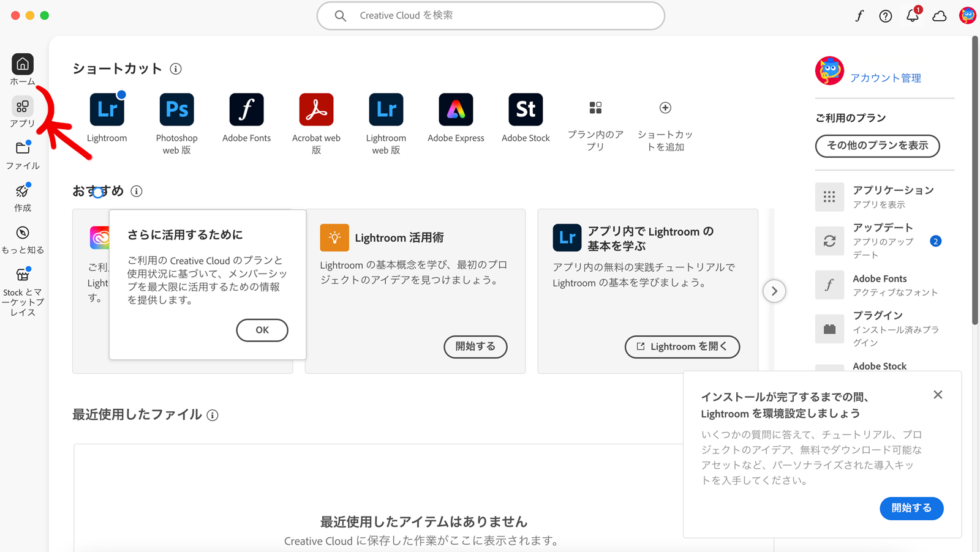Open the cloud sync status icon
The height and width of the screenshot is (552, 980).
[x=939, y=16]
